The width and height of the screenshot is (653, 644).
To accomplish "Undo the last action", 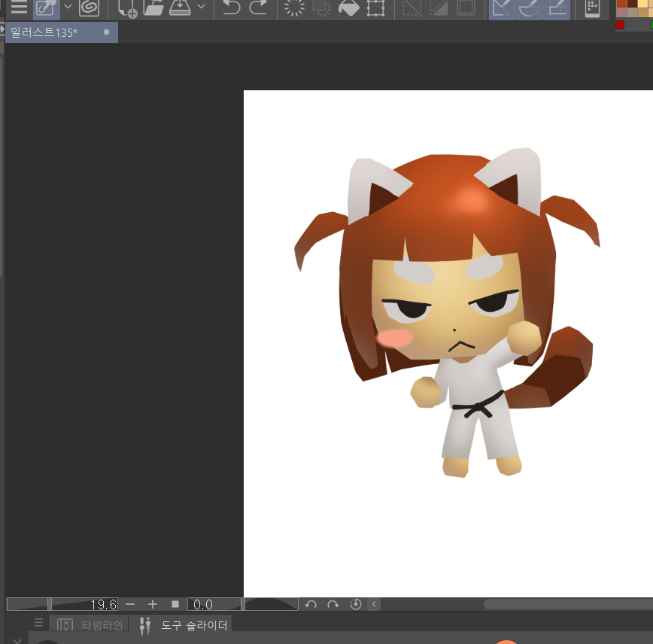I will coord(231,8).
